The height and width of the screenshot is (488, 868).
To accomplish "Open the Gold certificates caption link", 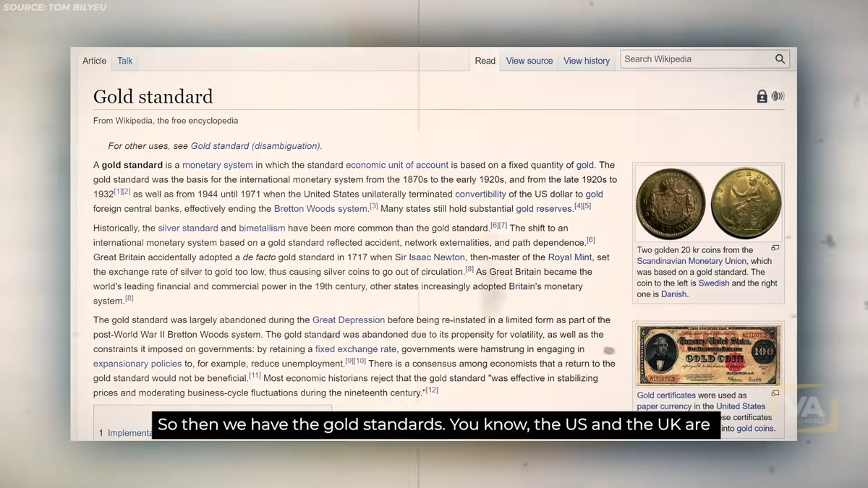I will (666, 395).
